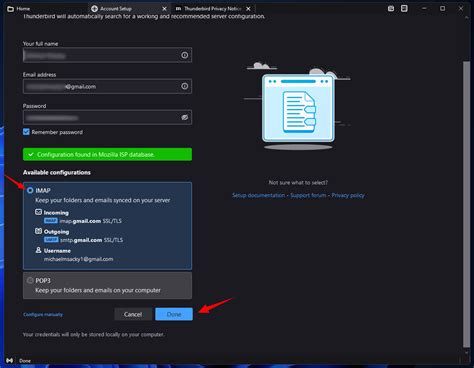Close the Thunderbird Privacy Notice tab
Image resolution: width=474 pixels, height=368 pixels.
(x=248, y=9)
